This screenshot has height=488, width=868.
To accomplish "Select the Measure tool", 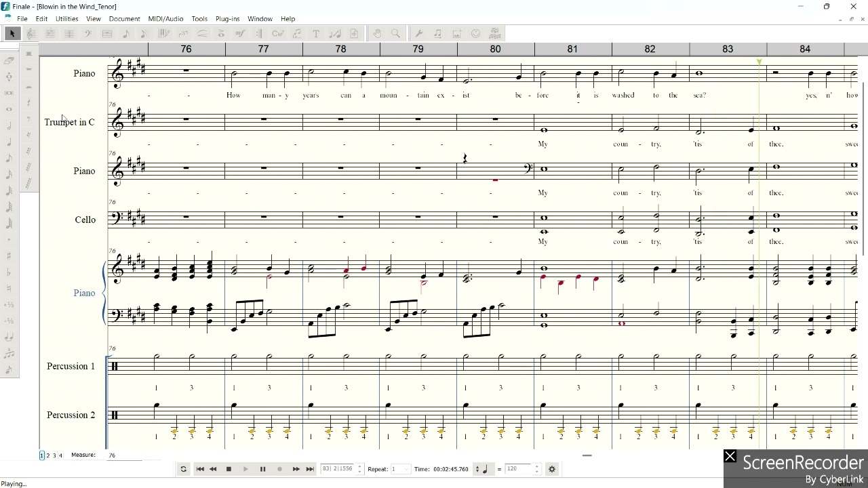I will [x=106, y=33].
